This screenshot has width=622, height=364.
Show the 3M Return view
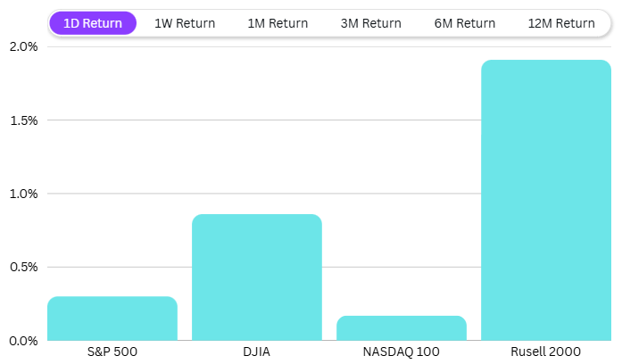click(371, 23)
